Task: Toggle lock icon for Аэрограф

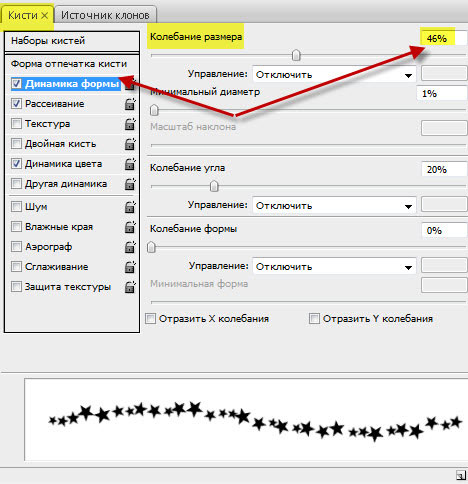Action: pos(130,247)
